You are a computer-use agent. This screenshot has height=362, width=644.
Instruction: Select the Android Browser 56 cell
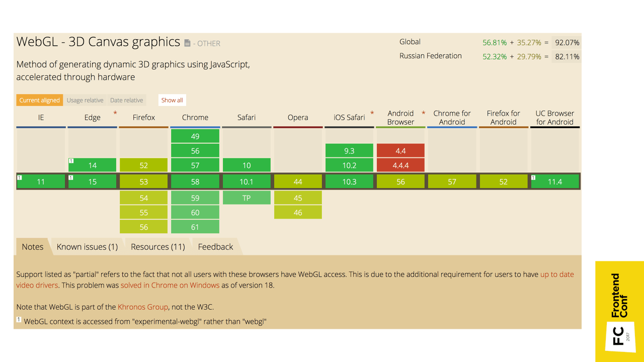tap(401, 182)
